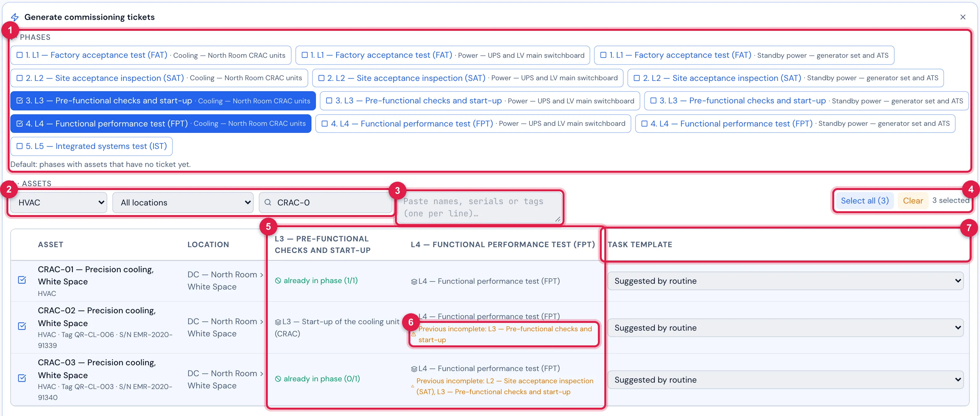Open the HVAC category dropdown
Viewport: 980px width, 416px height.
[58, 202]
